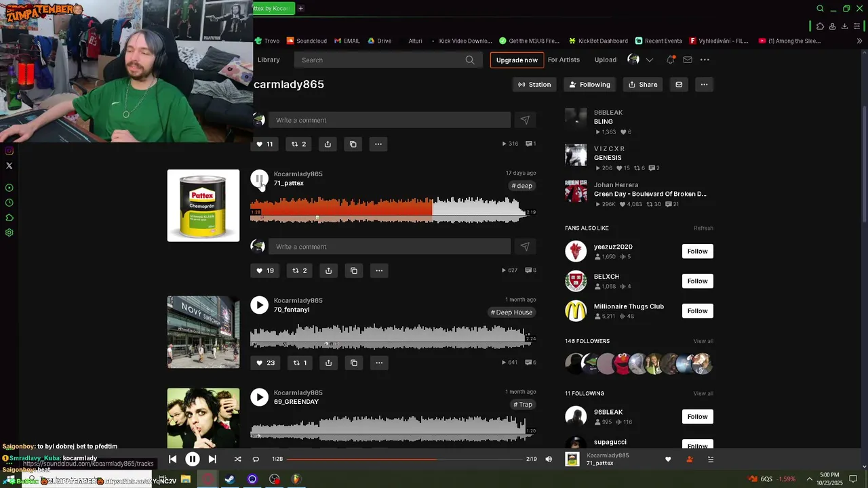Open a new browser tab
868x488 pixels.
[300, 8]
